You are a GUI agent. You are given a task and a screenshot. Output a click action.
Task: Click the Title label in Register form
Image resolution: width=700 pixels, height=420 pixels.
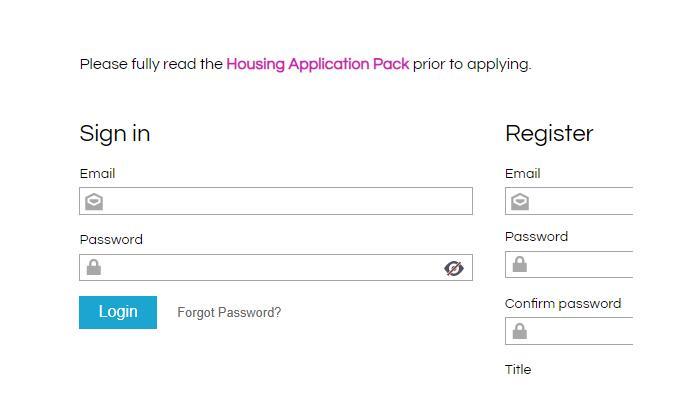[x=518, y=369]
